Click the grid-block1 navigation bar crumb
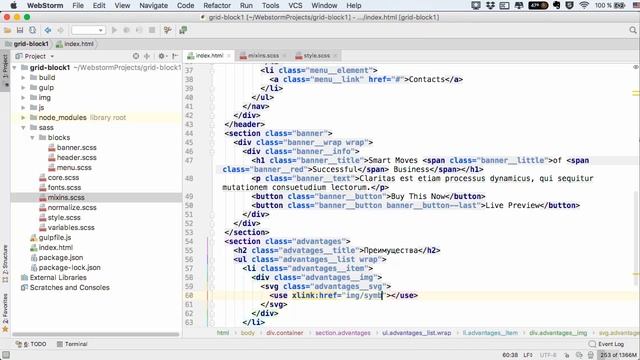 point(27,44)
